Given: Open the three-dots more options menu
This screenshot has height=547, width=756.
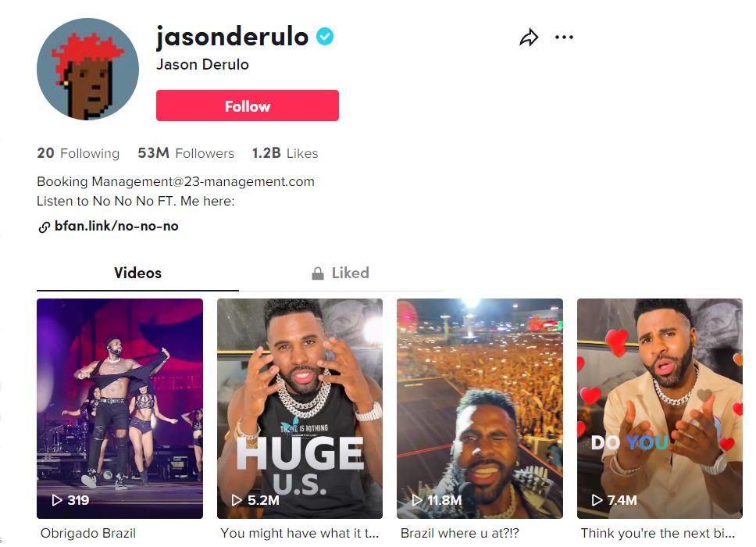Looking at the screenshot, I should [x=564, y=38].
